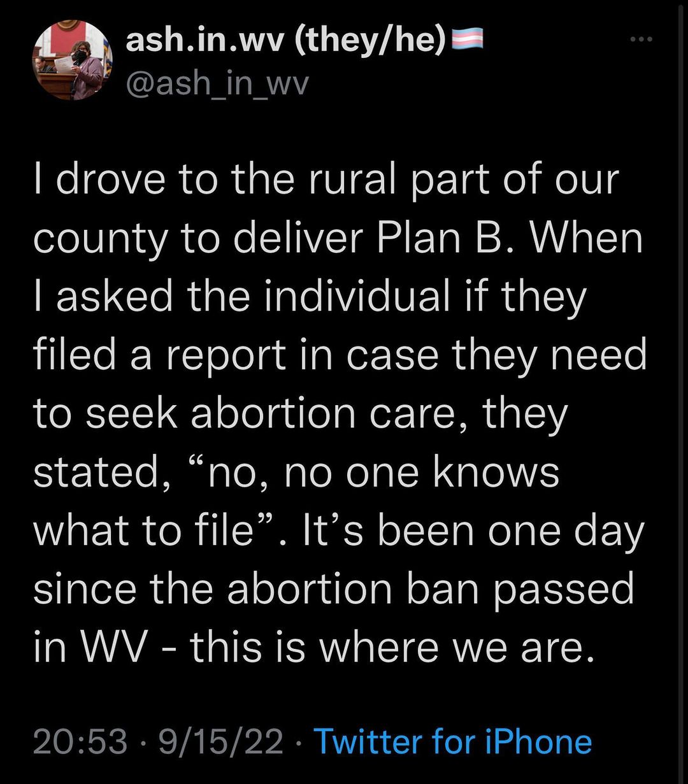The height and width of the screenshot is (784, 688).
Task: Open the @ash_in_wv handle
Action: (x=217, y=83)
